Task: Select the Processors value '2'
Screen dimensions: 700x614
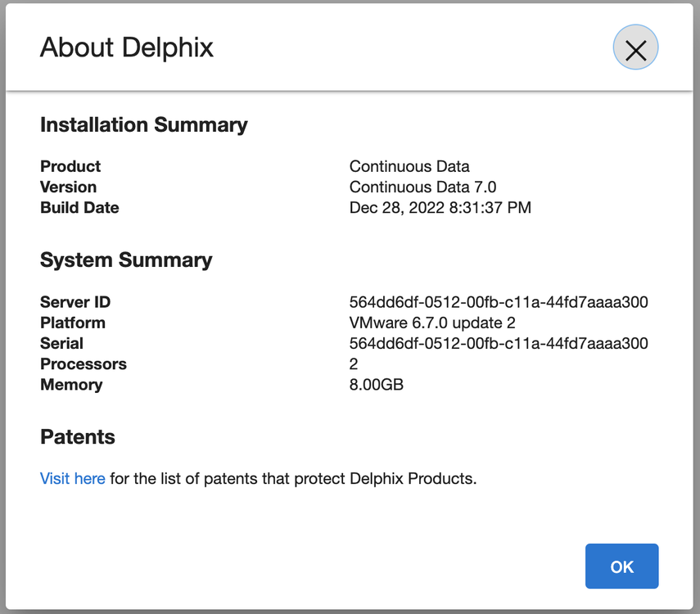Action: click(x=354, y=363)
